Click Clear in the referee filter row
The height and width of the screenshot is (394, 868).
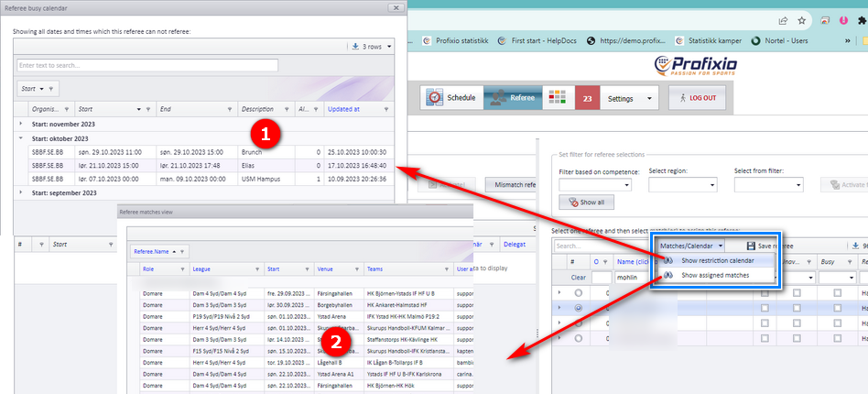coord(578,277)
